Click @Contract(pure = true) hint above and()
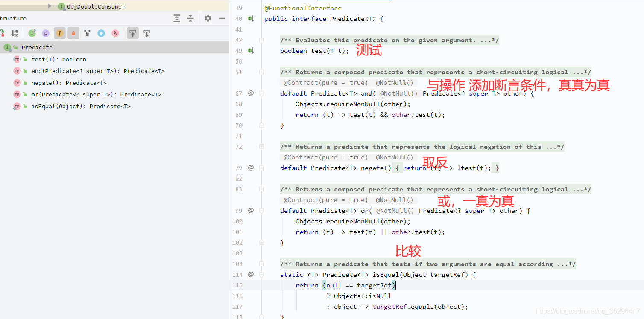The width and height of the screenshot is (644, 319). [326, 83]
